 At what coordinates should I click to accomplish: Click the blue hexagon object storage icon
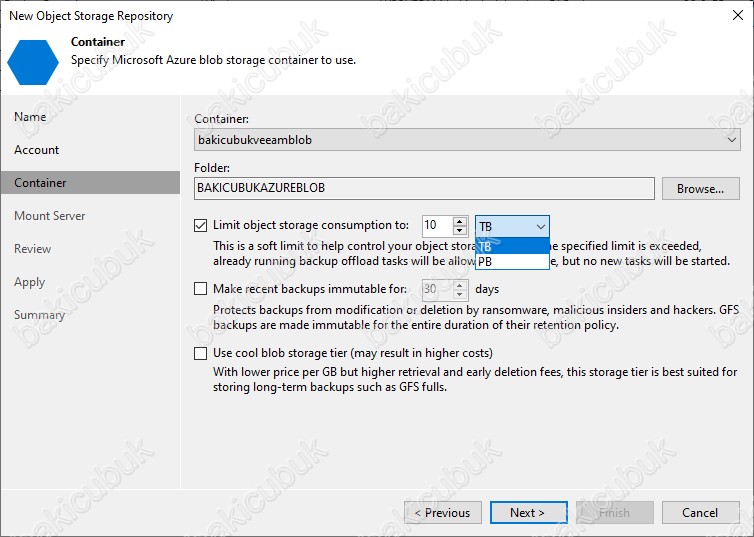(33, 62)
